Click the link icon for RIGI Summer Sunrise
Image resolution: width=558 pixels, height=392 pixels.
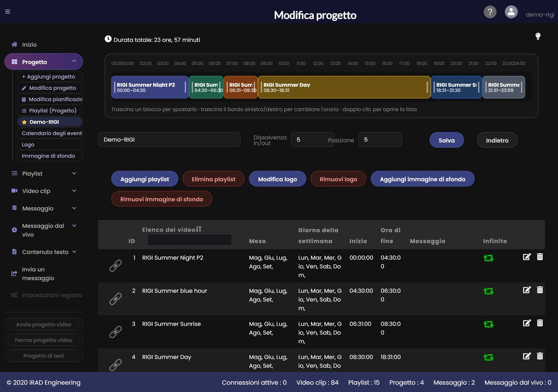coord(115,332)
